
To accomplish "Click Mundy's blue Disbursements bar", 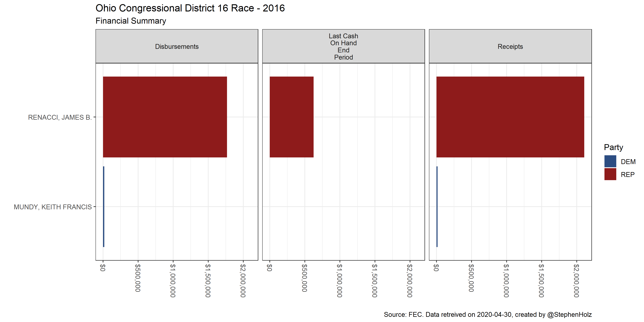I will click(104, 206).
